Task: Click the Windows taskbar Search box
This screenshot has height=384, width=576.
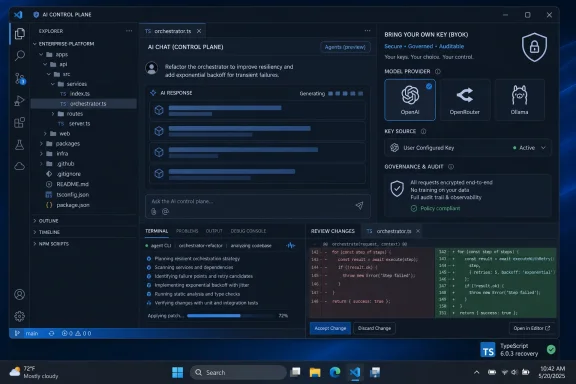Action: click(238, 372)
